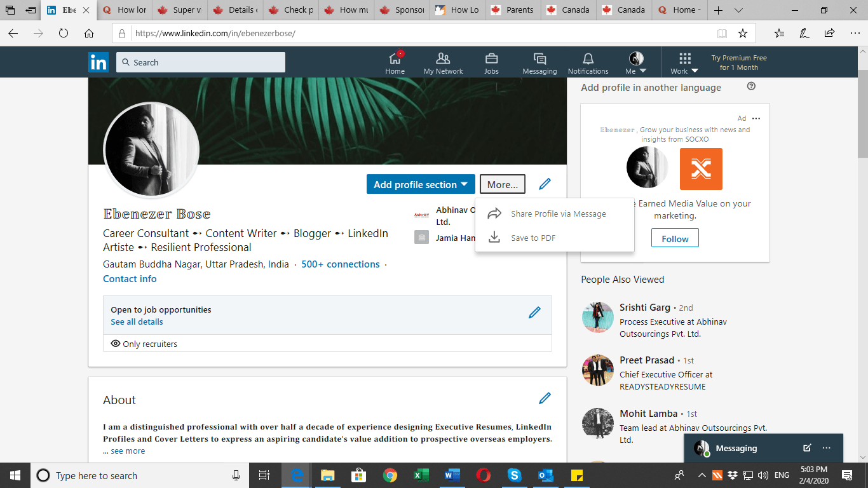Close the LinkedIn browser tab
This screenshot has width=868, height=488.
(x=86, y=10)
